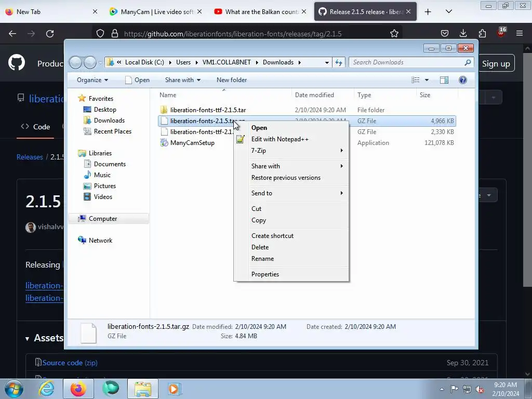Open the ManyCamSetup application file
This screenshot has width=532, height=399.
tap(192, 143)
